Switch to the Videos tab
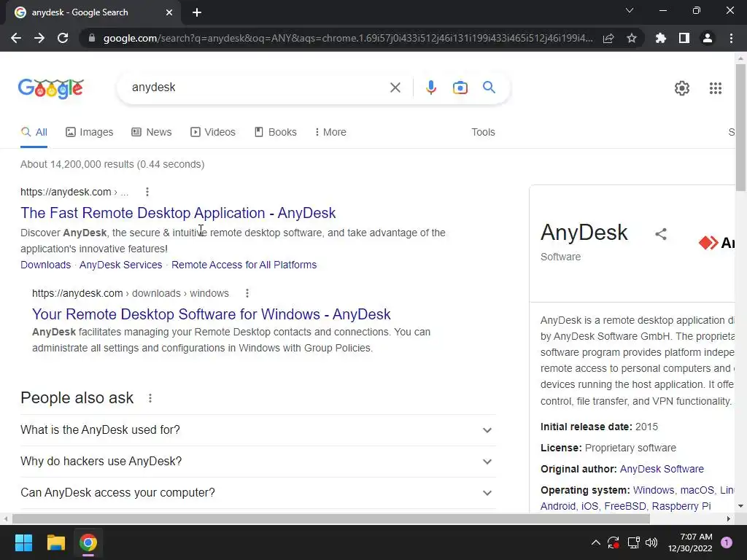747x560 pixels. tap(213, 132)
